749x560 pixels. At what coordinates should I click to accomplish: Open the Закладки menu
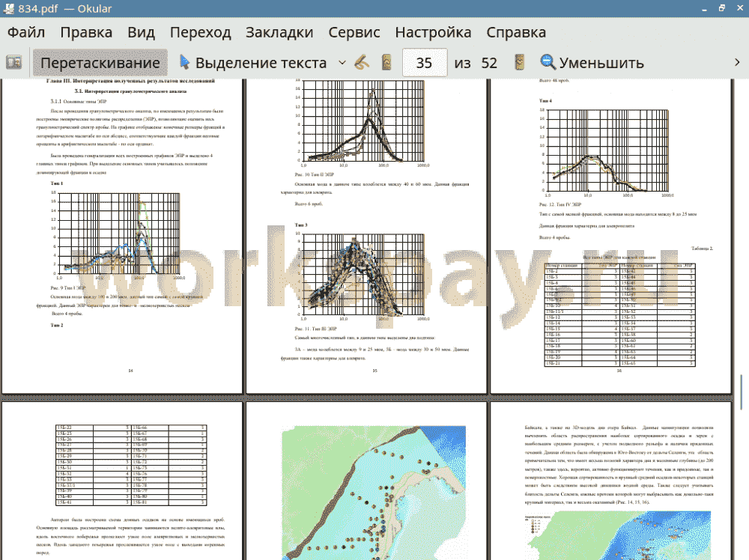pos(279,32)
